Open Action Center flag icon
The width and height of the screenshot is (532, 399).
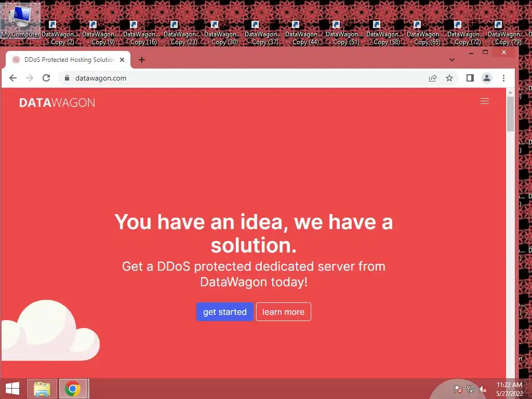pyautogui.click(x=458, y=389)
